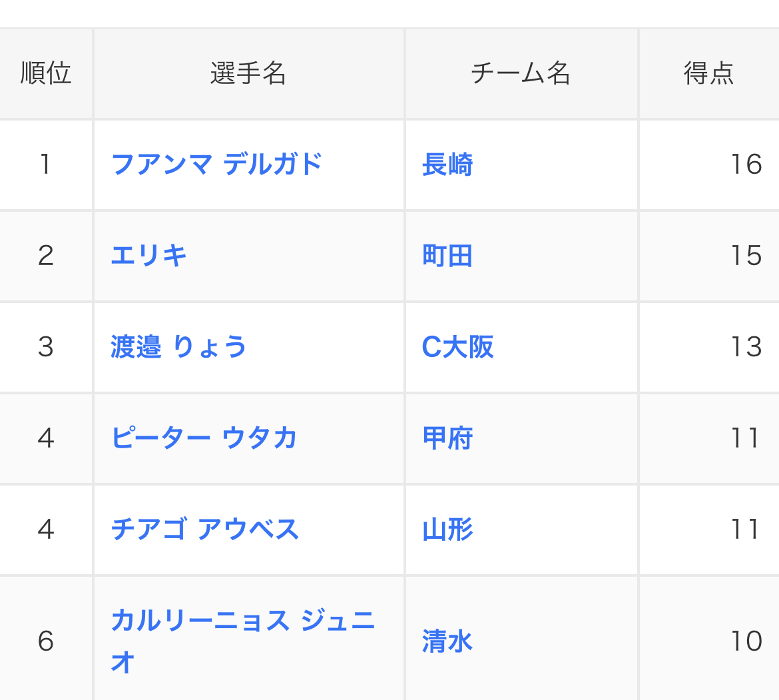The width and height of the screenshot is (779, 700).
Task: Click the rank 6 cell
Action: click(46, 641)
